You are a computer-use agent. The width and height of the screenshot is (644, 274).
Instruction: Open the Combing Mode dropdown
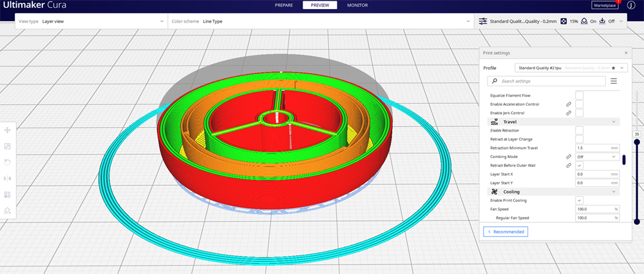point(598,157)
